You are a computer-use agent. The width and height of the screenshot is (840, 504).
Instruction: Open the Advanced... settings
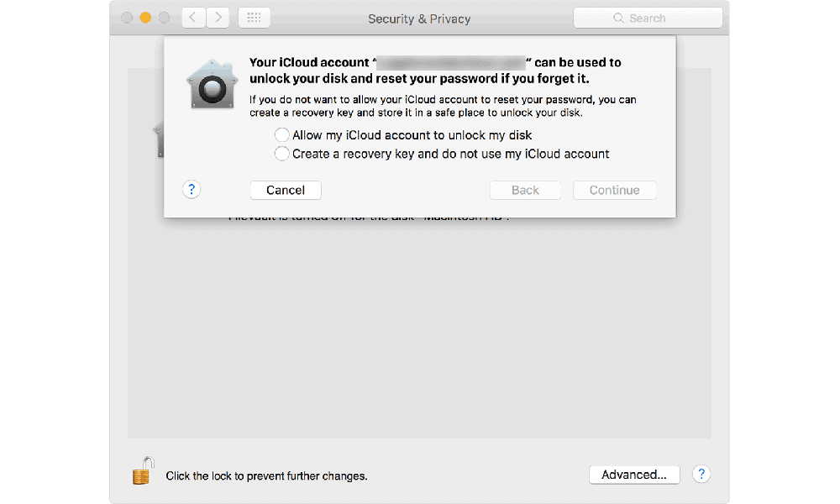point(634,475)
